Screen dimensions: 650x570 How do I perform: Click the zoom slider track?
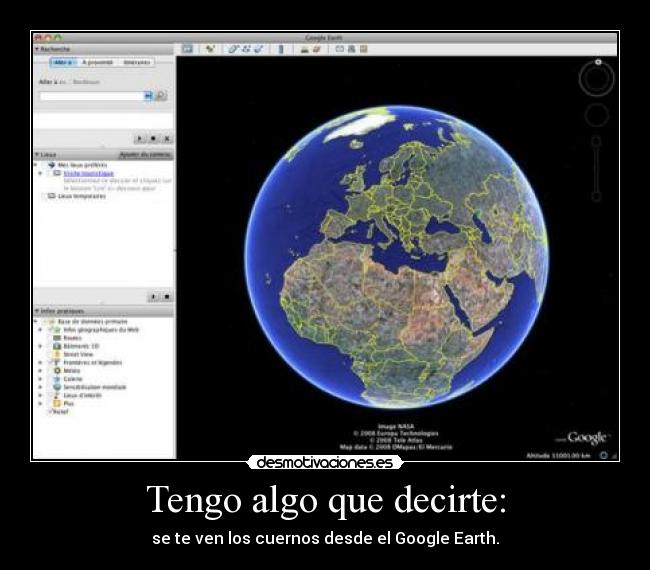[596, 169]
